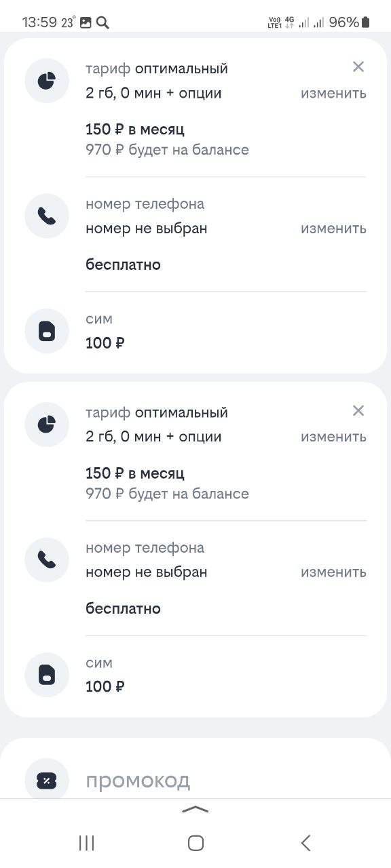Tap the gallery image icon in status bar

click(86, 22)
